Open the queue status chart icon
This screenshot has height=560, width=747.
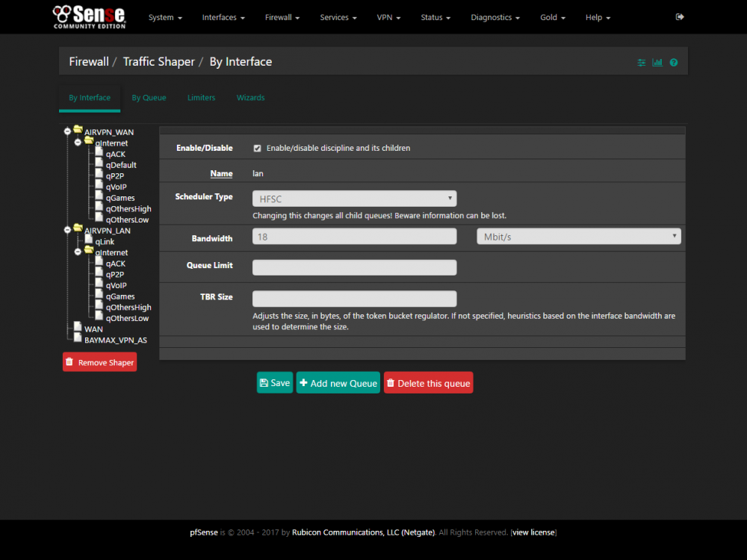click(657, 63)
